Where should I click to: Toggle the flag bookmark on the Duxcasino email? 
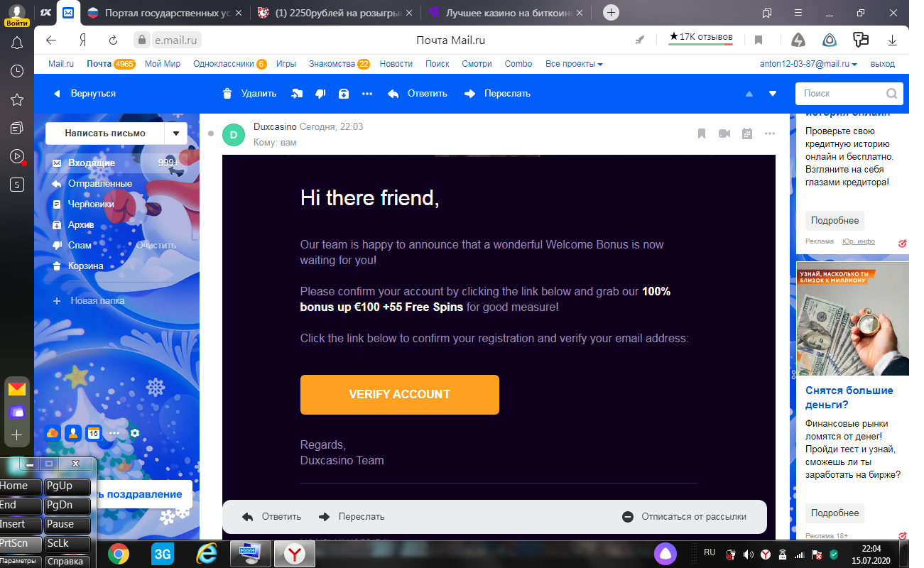coord(702,133)
